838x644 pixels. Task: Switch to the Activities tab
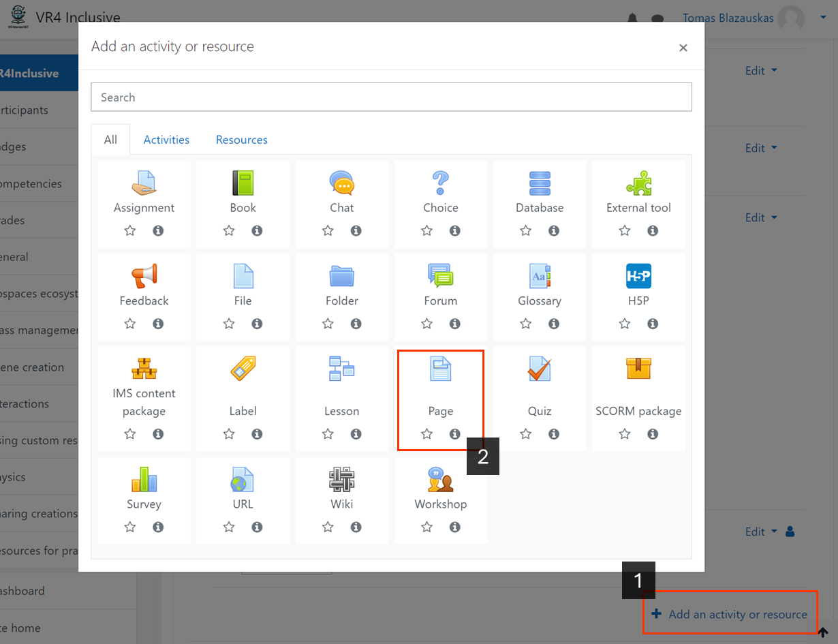166,140
